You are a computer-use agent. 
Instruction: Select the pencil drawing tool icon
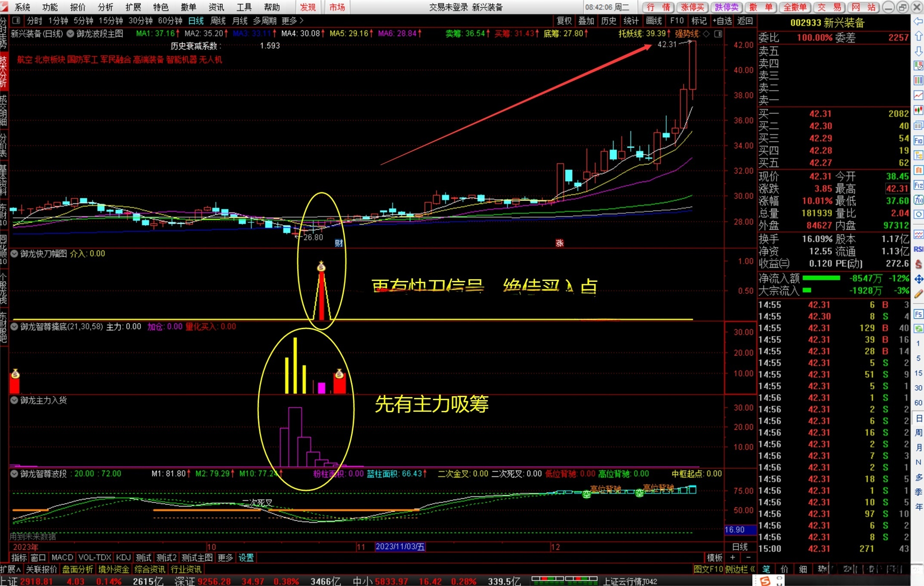(918, 294)
